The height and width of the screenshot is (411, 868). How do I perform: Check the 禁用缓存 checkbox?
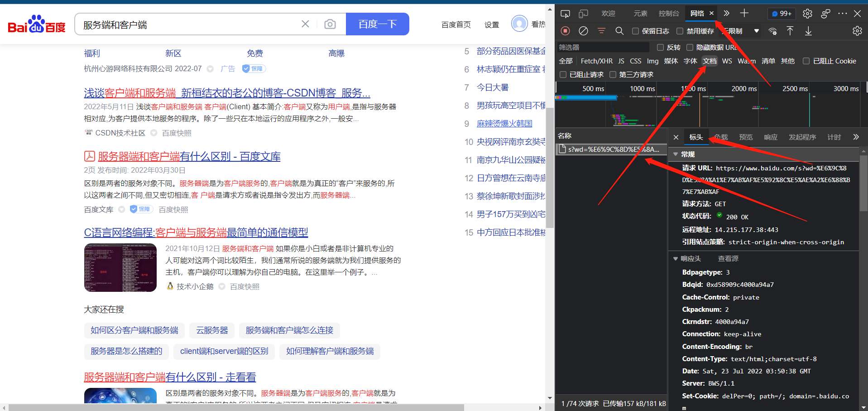point(680,31)
